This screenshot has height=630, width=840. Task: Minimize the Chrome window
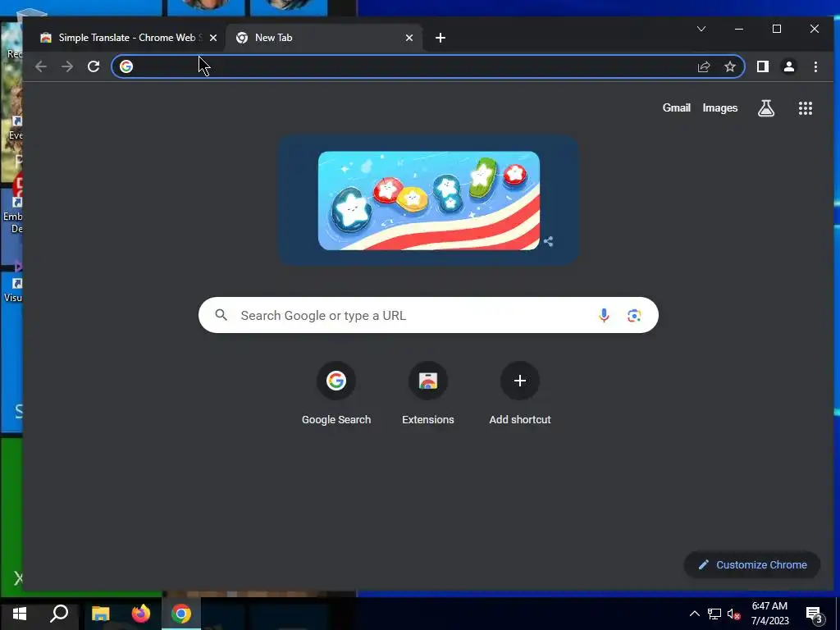(739, 29)
